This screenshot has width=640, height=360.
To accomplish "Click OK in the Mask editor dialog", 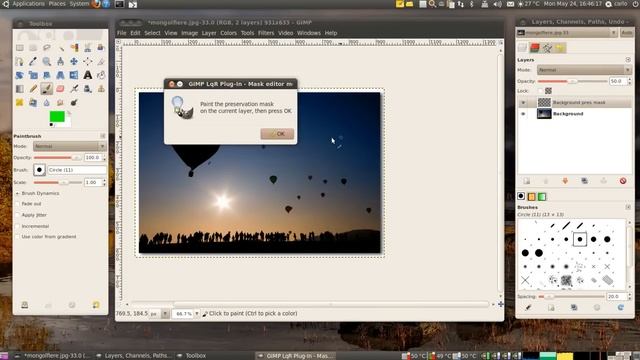I will pos(277,134).
